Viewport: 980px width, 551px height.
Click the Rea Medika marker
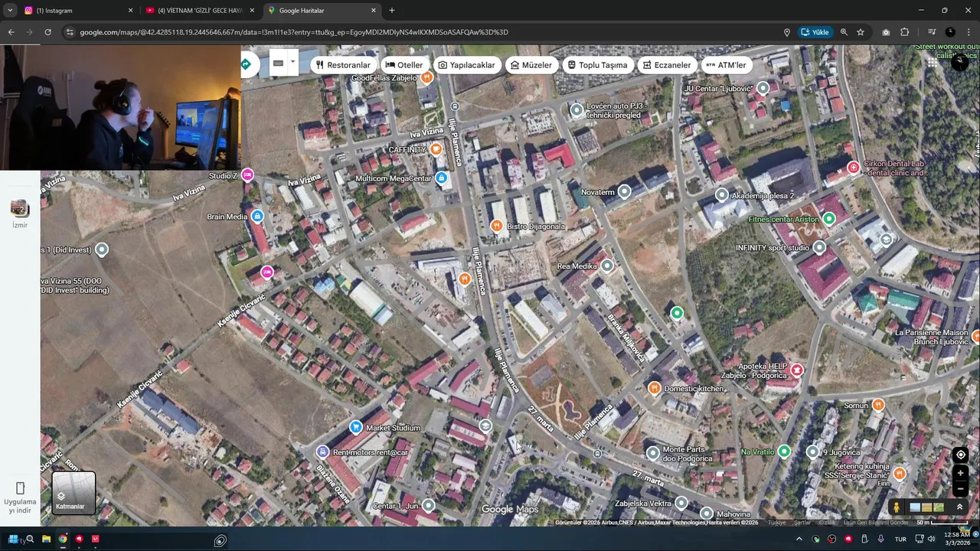607,266
